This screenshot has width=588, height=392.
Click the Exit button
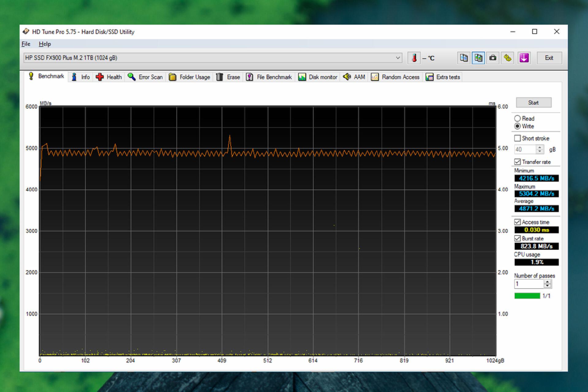click(x=549, y=58)
